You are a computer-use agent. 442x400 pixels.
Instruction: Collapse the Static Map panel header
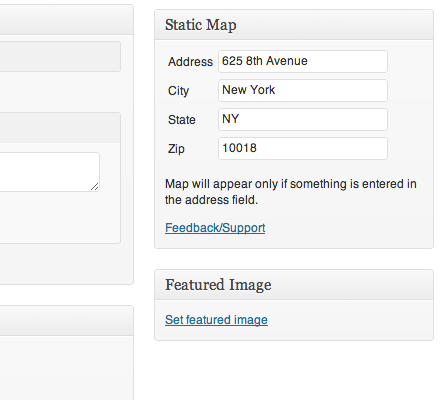tap(294, 25)
